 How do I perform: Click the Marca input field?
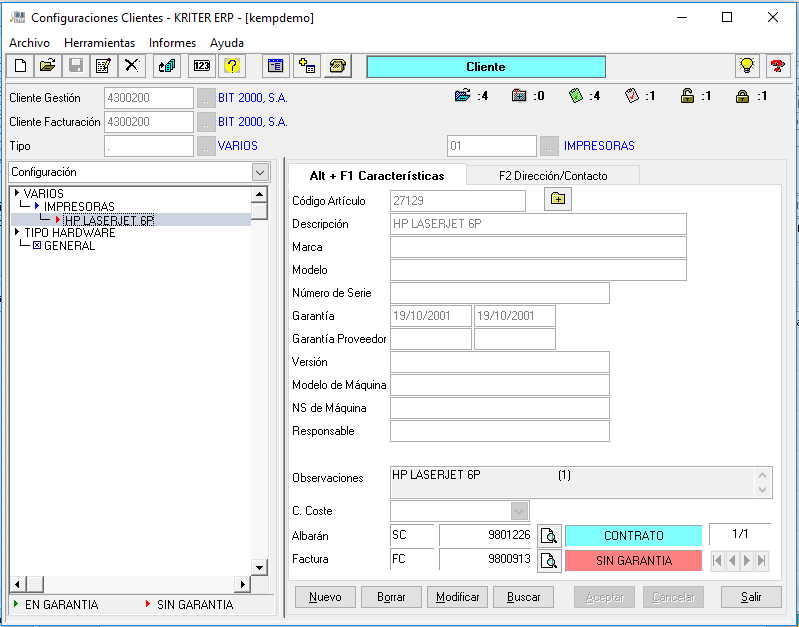click(x=538, y=247)
